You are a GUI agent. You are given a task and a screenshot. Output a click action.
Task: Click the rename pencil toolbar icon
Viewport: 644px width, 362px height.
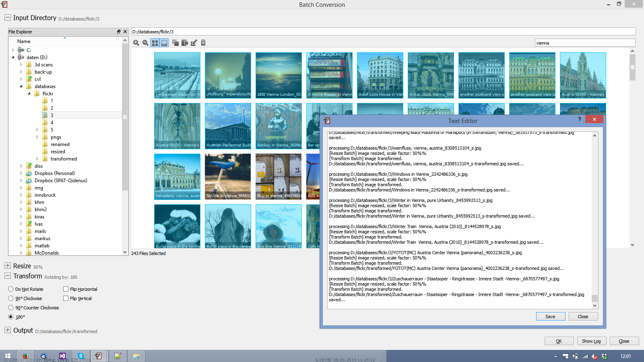click(194, 43)
